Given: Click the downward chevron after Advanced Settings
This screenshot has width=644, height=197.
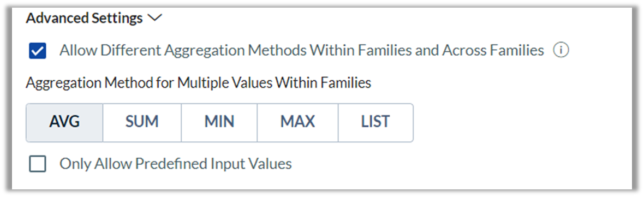Looking at the screenshot, I should pos(155,19).
